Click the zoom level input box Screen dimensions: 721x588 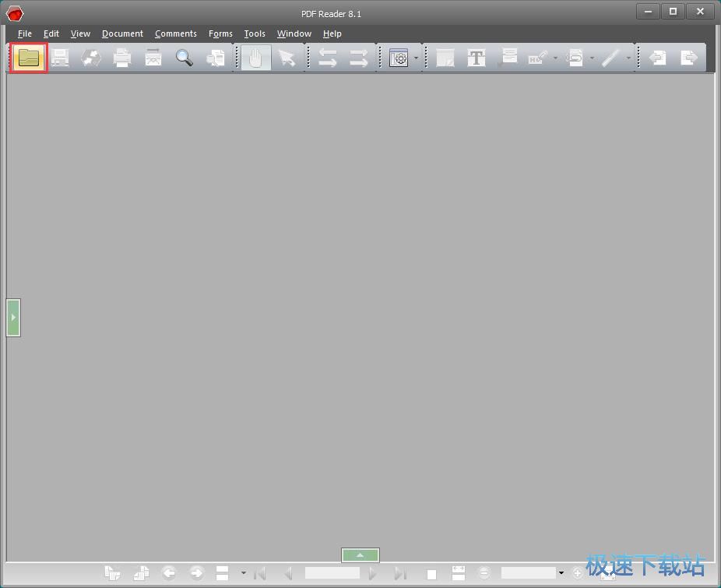(529, 573)
